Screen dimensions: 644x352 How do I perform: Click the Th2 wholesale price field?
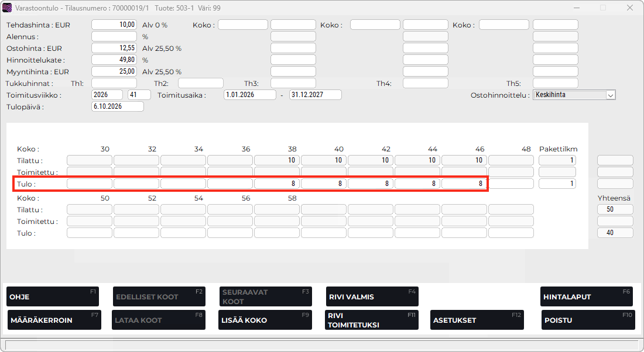click(x=200, y=83)
